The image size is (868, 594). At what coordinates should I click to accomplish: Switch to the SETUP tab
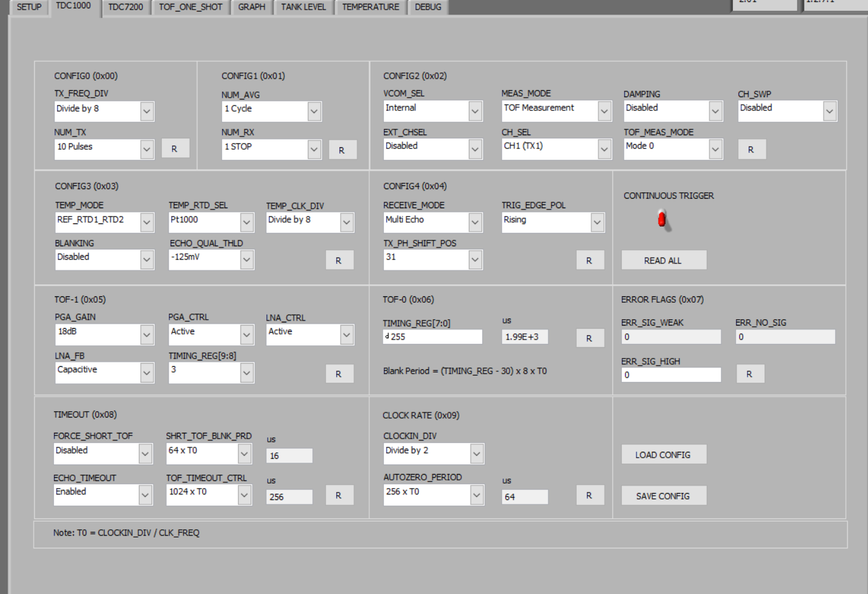[x=29, y=7]
